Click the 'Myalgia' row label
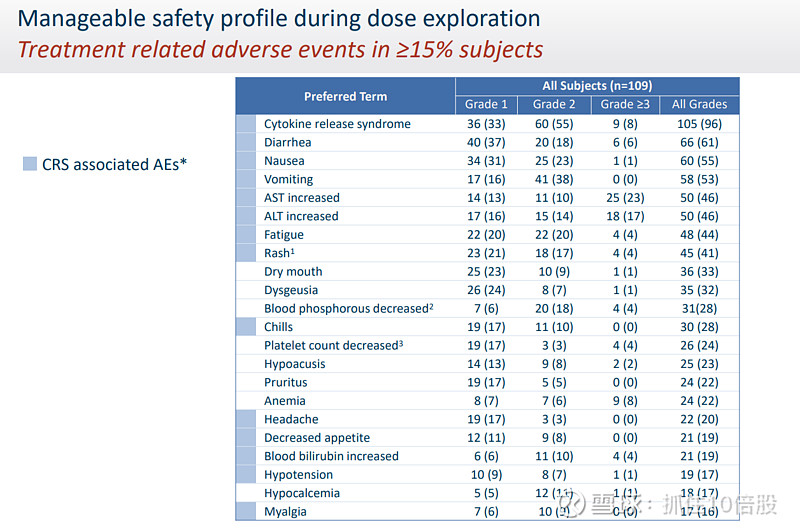 [x=285, y=511]
